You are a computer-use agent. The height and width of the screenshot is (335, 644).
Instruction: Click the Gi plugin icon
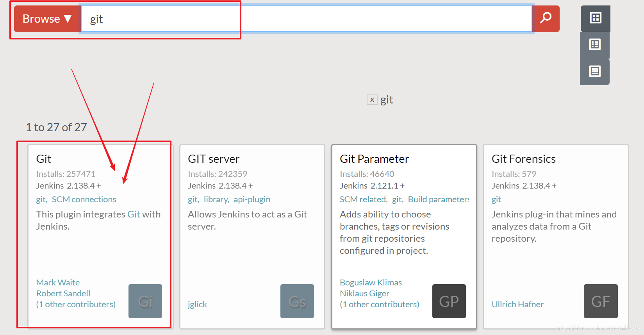[145, 301]
